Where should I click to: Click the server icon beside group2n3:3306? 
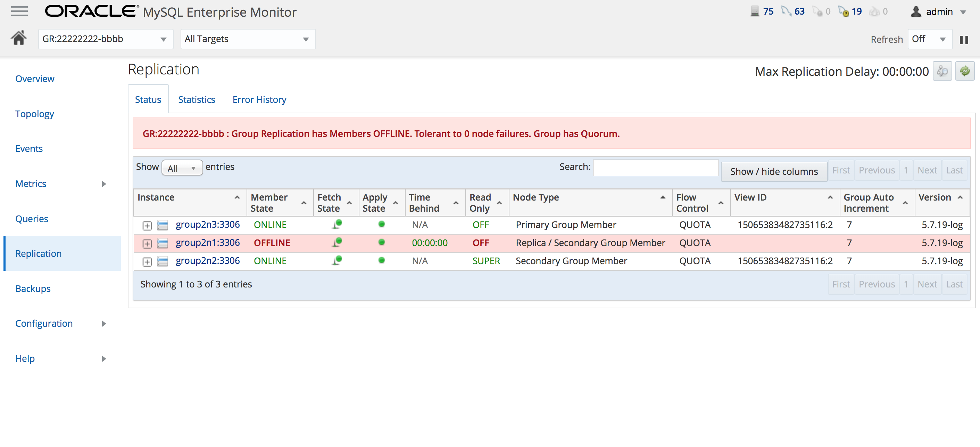point(163,225)
